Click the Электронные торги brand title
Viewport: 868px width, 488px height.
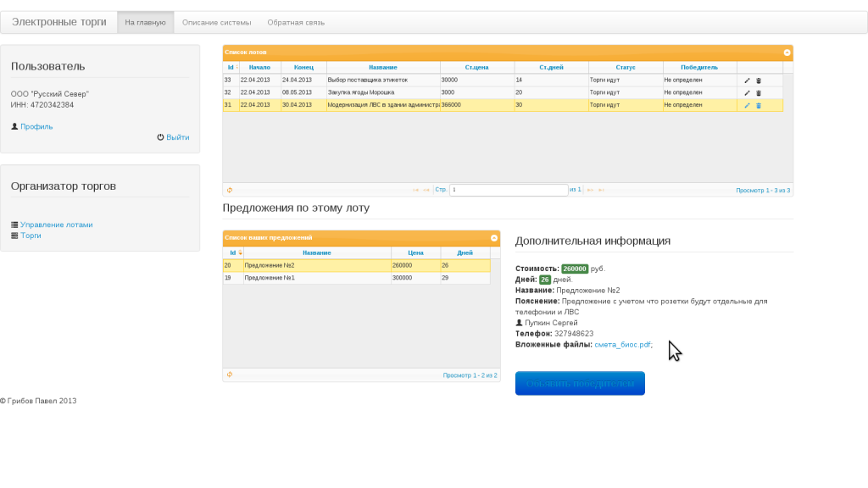[59, 21]
